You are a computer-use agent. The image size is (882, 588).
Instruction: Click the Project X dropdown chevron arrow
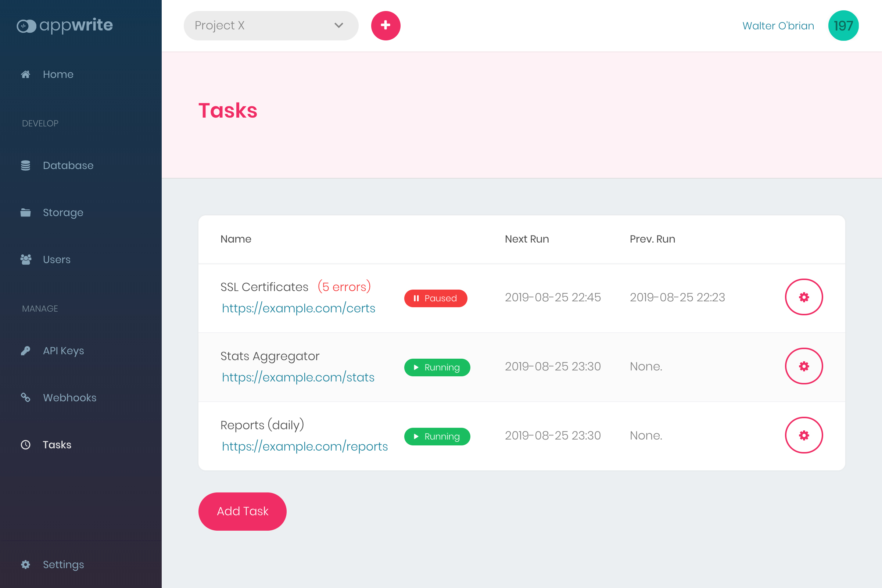(x=338, y=25)
